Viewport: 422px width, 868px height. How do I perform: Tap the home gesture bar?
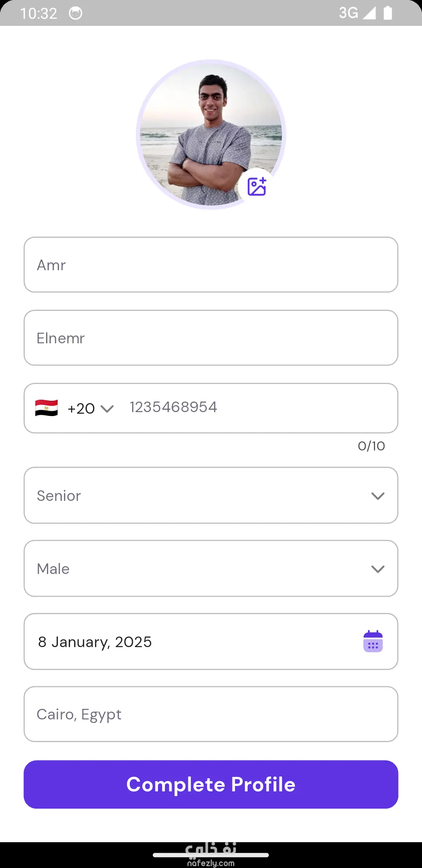point(211,855)
